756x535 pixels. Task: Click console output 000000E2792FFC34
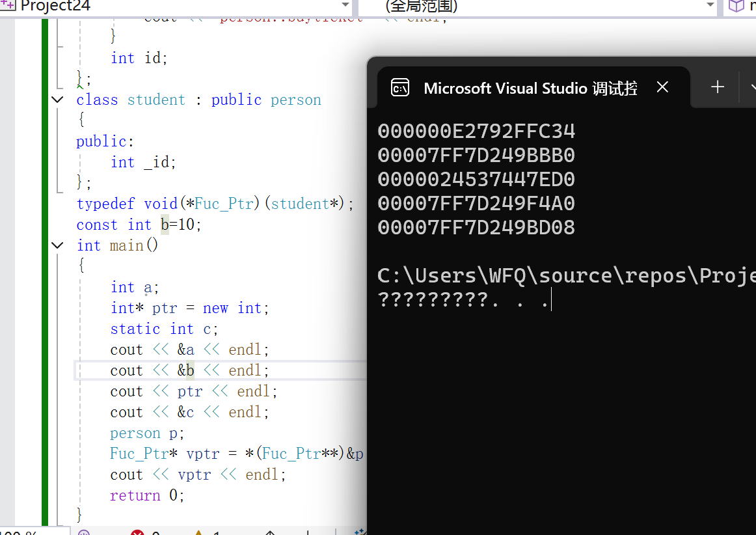click(x=476, y=131)
